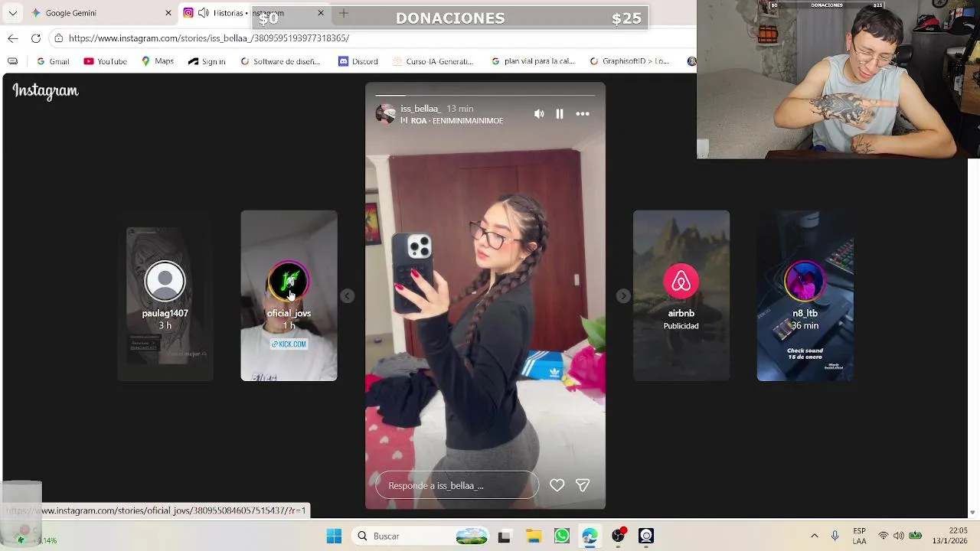Select the Historias Instagram tab

tap(253, 13)
